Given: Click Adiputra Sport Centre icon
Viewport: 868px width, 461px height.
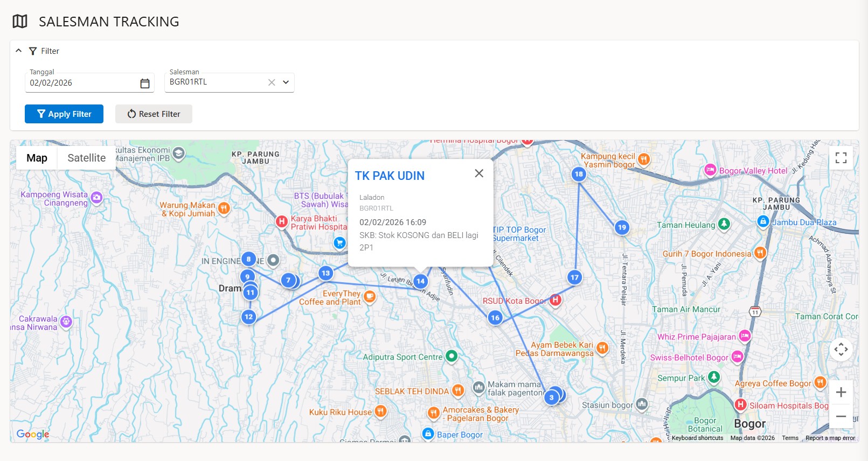Looking at the screenshot, I should [452, 356].
